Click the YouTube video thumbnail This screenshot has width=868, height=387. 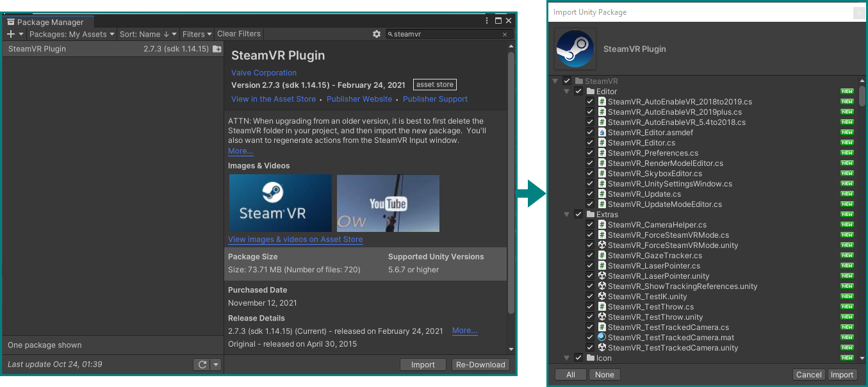point(388,203)
